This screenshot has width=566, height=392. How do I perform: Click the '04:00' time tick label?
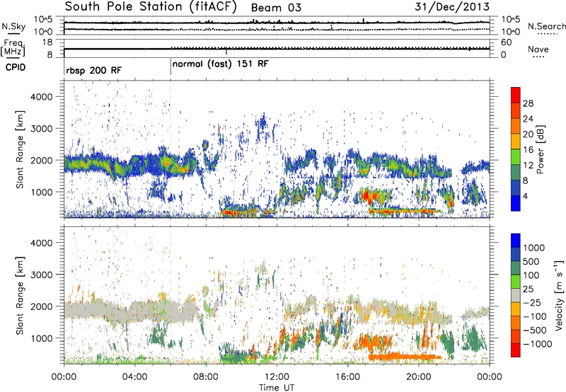click(x=134, y=377)
